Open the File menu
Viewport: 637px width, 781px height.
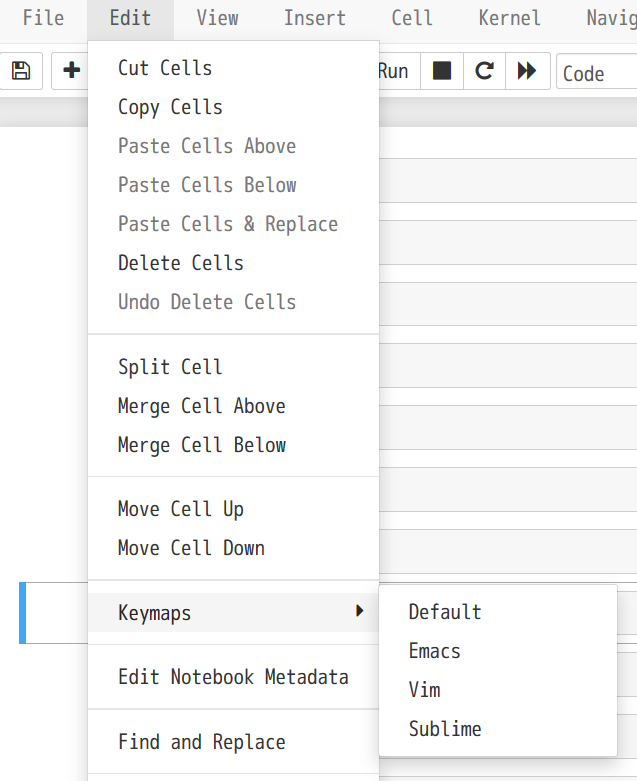click(x=43, y=18)
